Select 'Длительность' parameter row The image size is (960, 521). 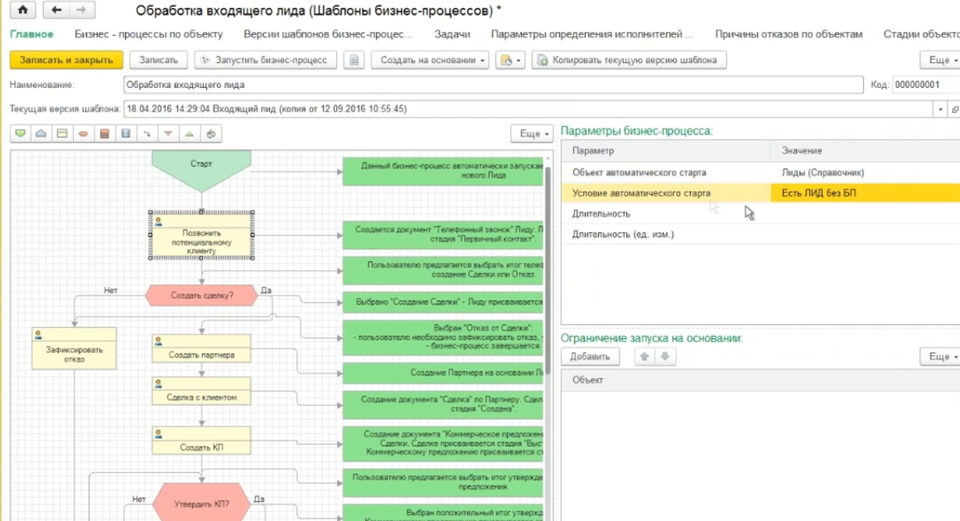coord(760,214)
